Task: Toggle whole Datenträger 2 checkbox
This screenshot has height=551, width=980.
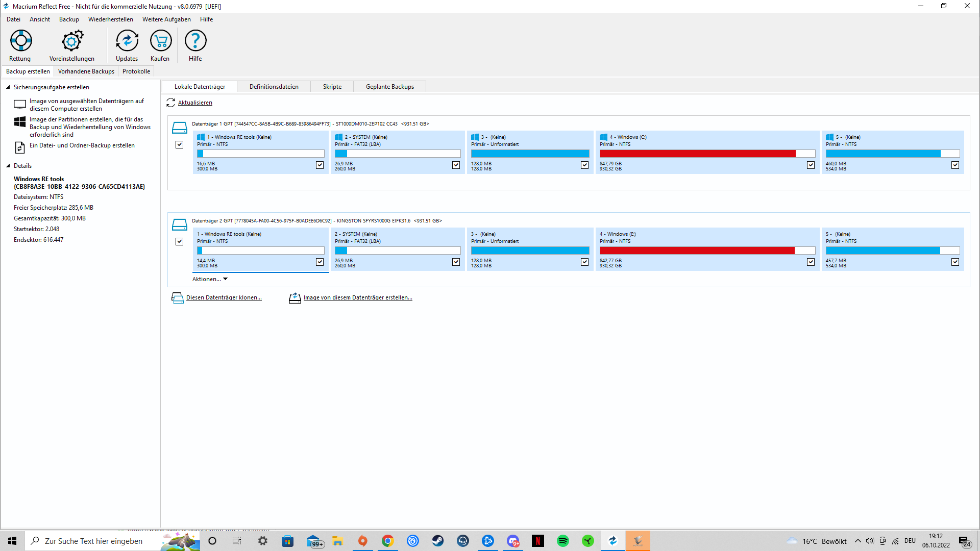Action: click(x=180, y=242)
